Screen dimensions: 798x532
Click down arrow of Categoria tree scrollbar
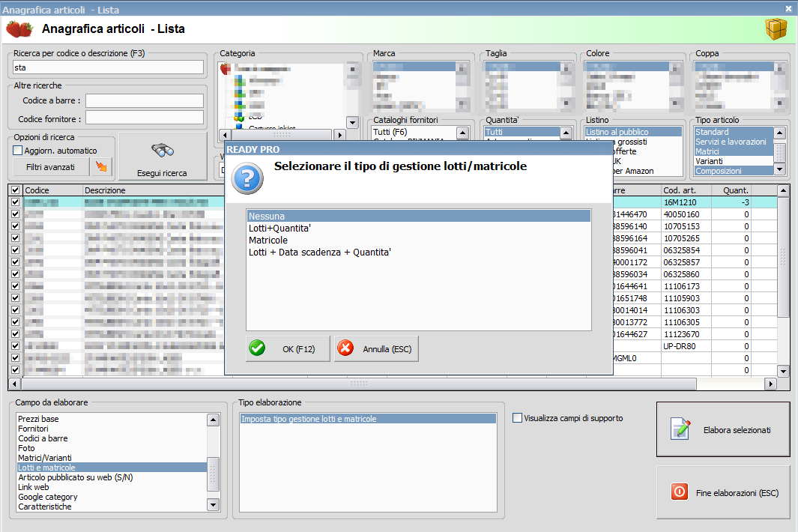pos(352,122)
